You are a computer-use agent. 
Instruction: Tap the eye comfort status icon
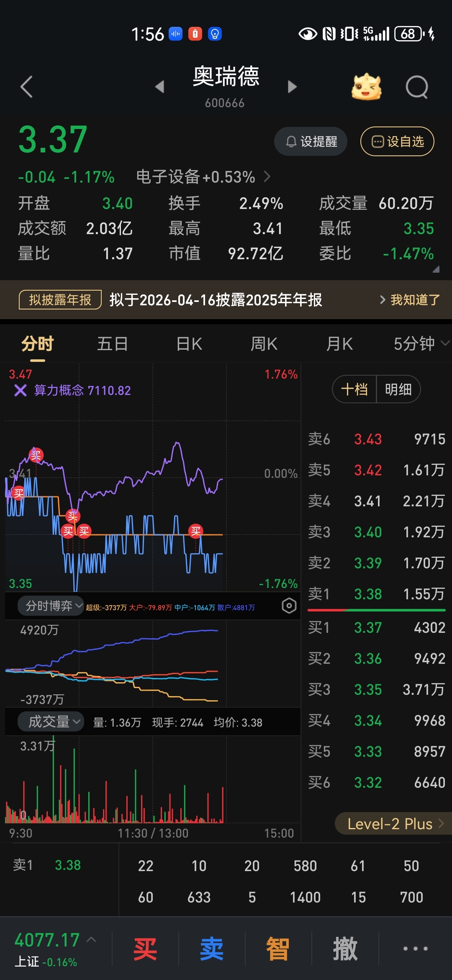308,34
